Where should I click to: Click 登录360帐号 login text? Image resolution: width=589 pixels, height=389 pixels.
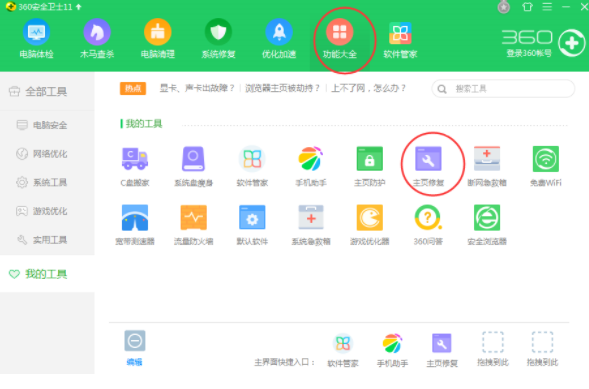(x=529, y=53)
